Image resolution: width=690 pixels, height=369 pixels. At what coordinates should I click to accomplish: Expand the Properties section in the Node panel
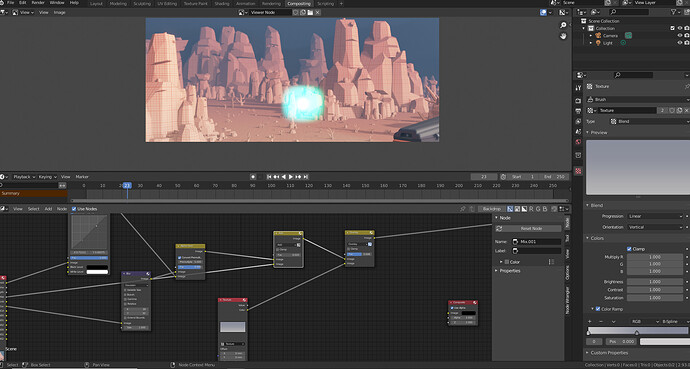[x=508, y=271]
